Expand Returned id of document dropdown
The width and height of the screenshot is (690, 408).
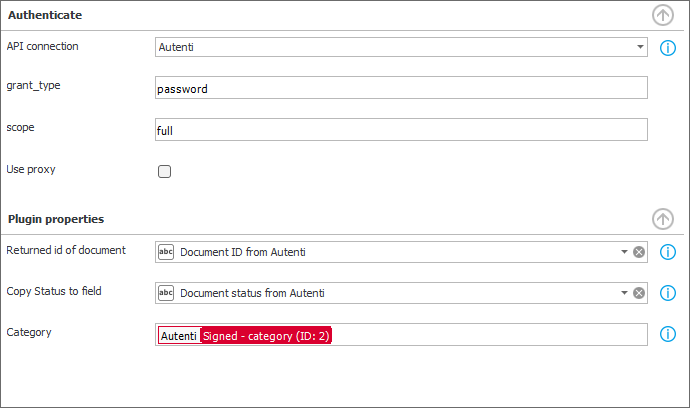click(x=624, y=252)
